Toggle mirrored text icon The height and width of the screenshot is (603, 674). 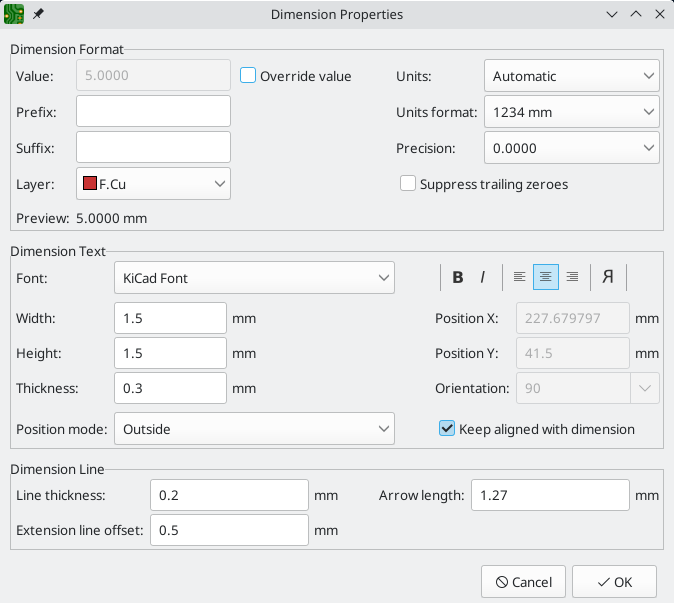point(607,277)
